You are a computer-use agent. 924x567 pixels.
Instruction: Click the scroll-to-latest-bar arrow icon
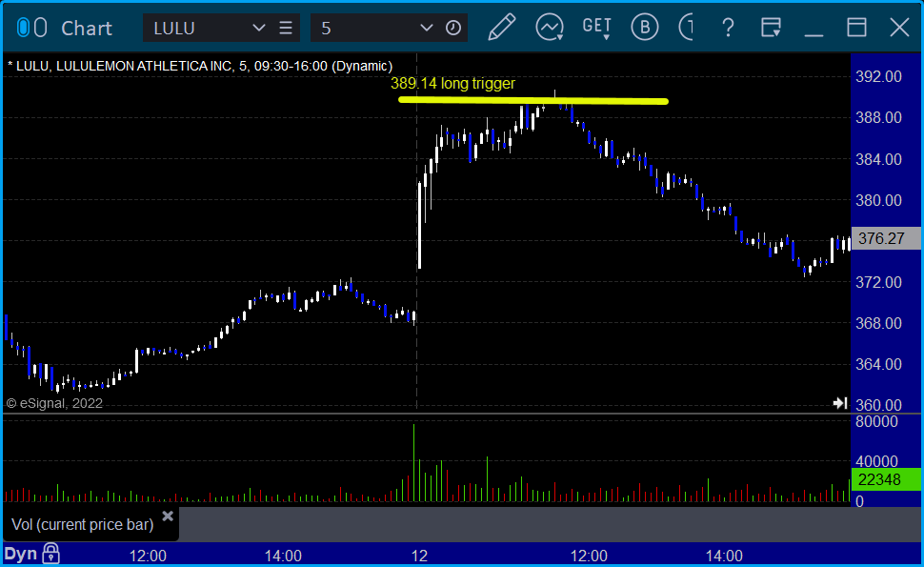(x=840, y=403)
